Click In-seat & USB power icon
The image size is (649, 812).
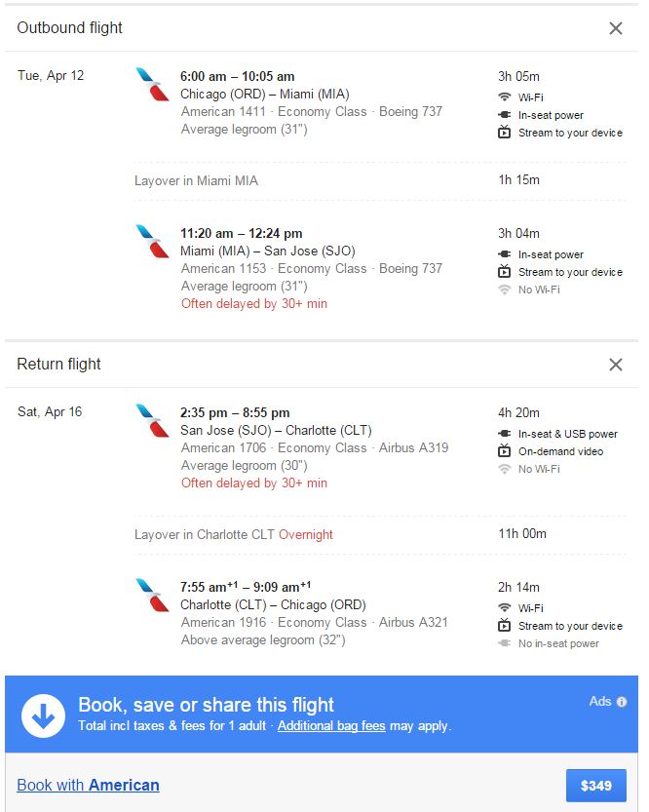505,434
